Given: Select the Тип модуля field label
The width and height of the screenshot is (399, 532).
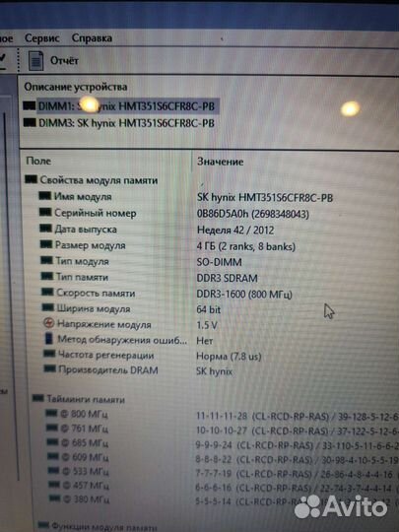Looking at the screenshot, I should coord(82,261).
